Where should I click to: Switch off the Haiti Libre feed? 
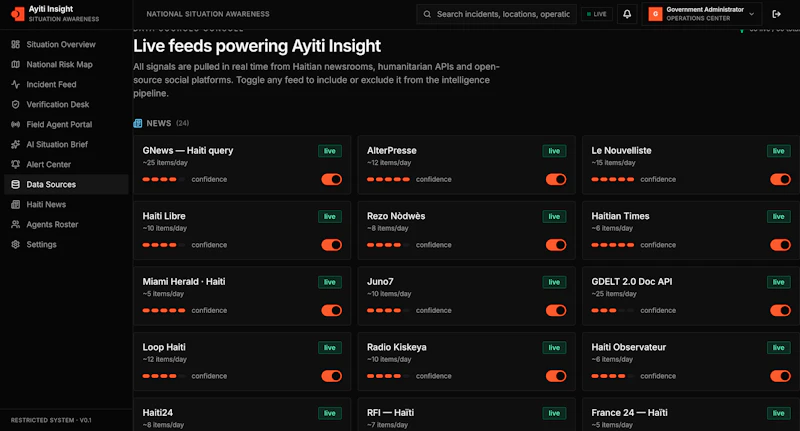click(x=332, y=245)
